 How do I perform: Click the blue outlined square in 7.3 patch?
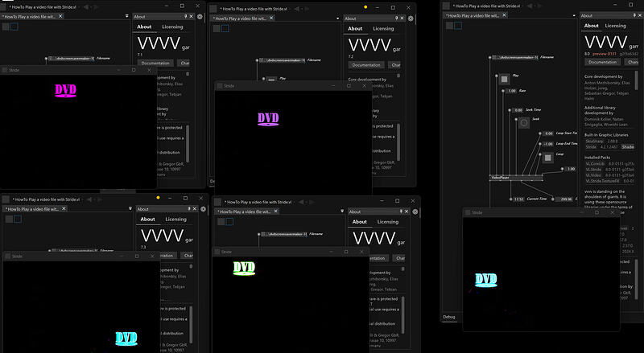click(x=18, y=220)
